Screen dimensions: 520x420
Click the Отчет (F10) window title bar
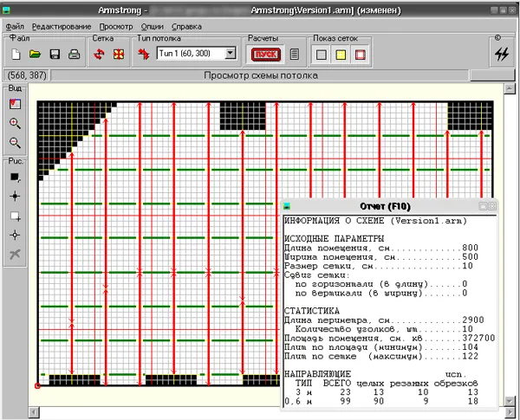tap(385, 206)
